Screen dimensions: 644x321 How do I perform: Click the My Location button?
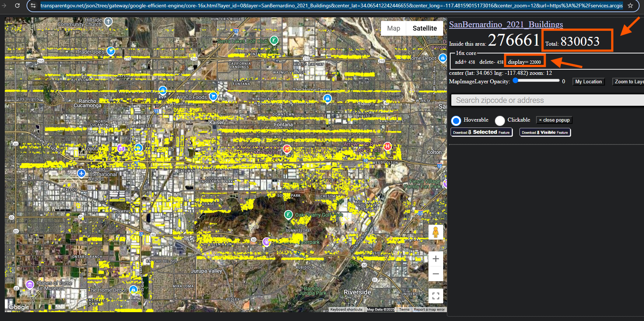[588, 82]
